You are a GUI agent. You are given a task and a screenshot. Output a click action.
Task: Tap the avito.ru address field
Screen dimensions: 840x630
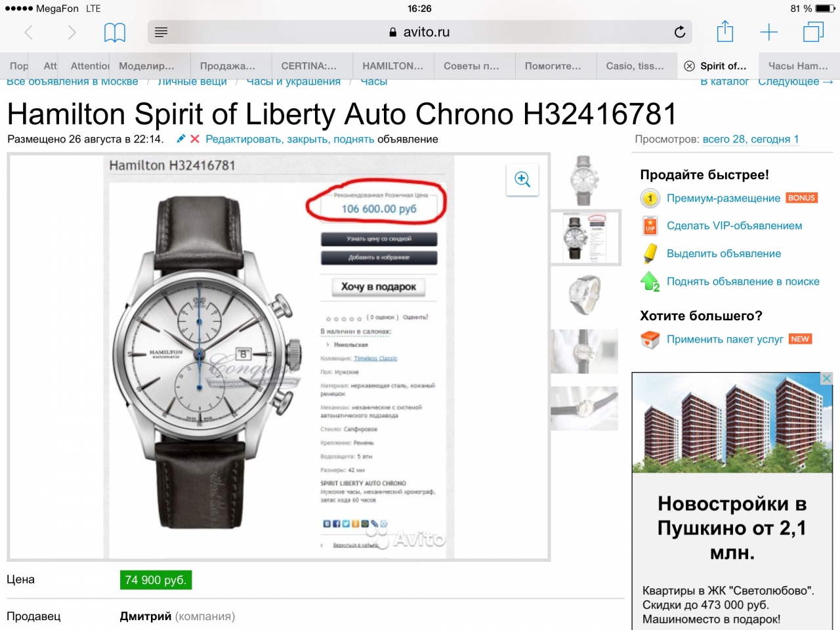coord(419,32)
